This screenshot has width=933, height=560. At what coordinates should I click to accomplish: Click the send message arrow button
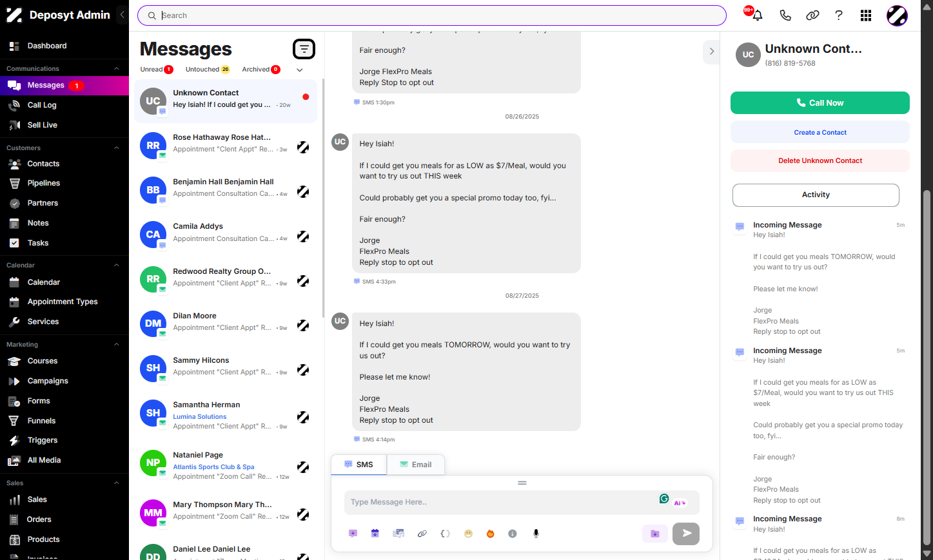point(686,534)
